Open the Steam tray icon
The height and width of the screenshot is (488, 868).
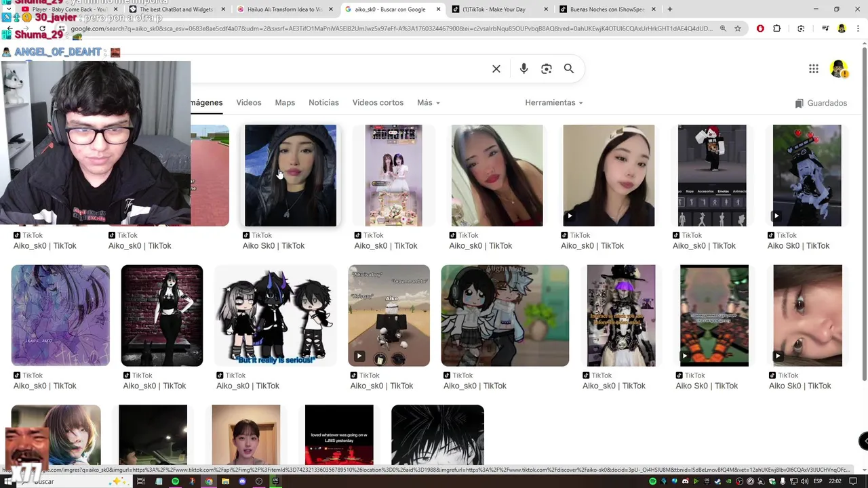pyautogui.click(x=717, y=481)
